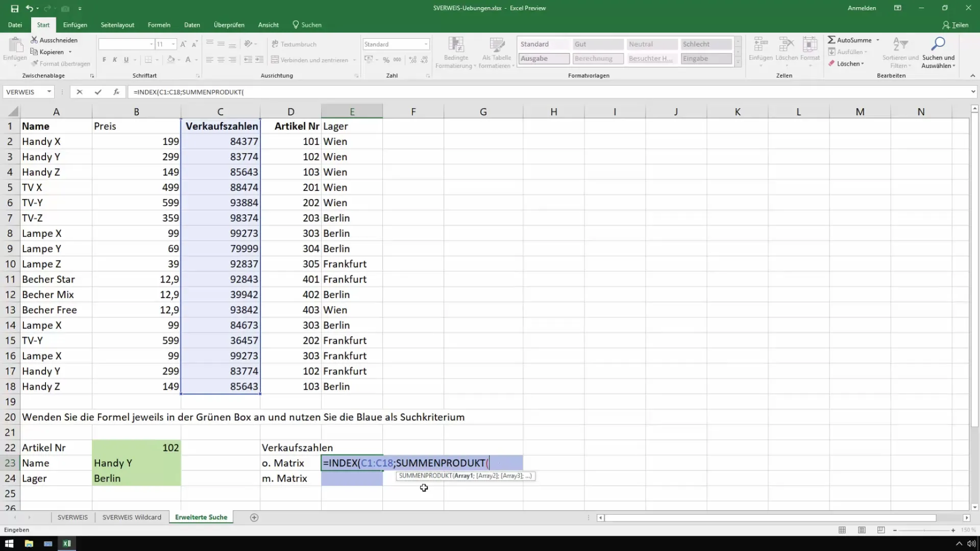980x551 pixels.
Task: Open the Daten menu tab
Action: point(191,25)
